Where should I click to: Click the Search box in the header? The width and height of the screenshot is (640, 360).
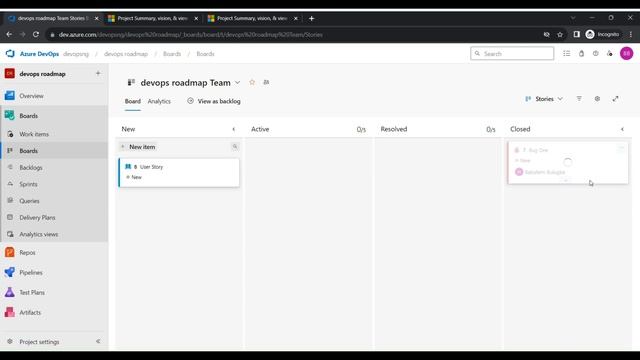512,53
